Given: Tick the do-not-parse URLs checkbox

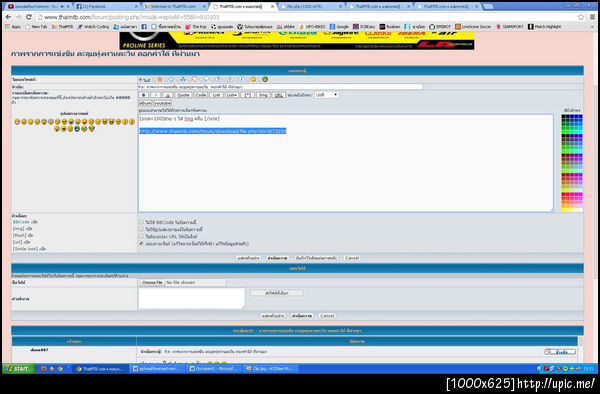Looking at the screenshot, I should 142,236.
